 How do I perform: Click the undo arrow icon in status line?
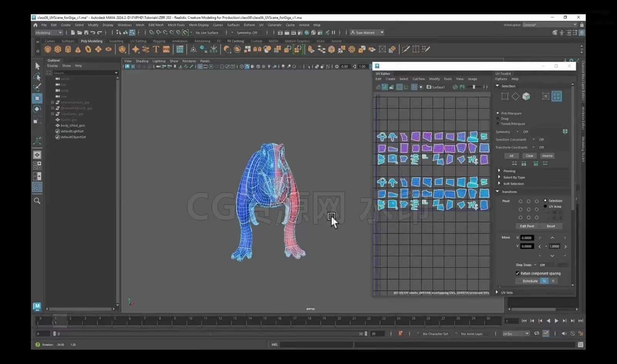93,33
